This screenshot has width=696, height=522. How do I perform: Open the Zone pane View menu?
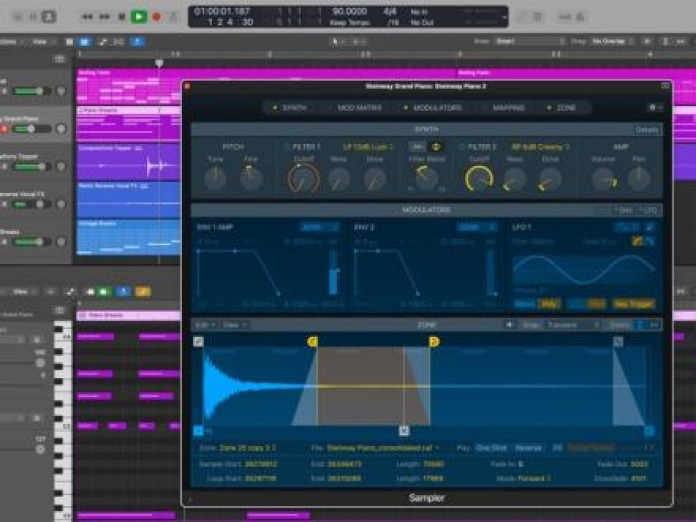(x=233, y=325)
